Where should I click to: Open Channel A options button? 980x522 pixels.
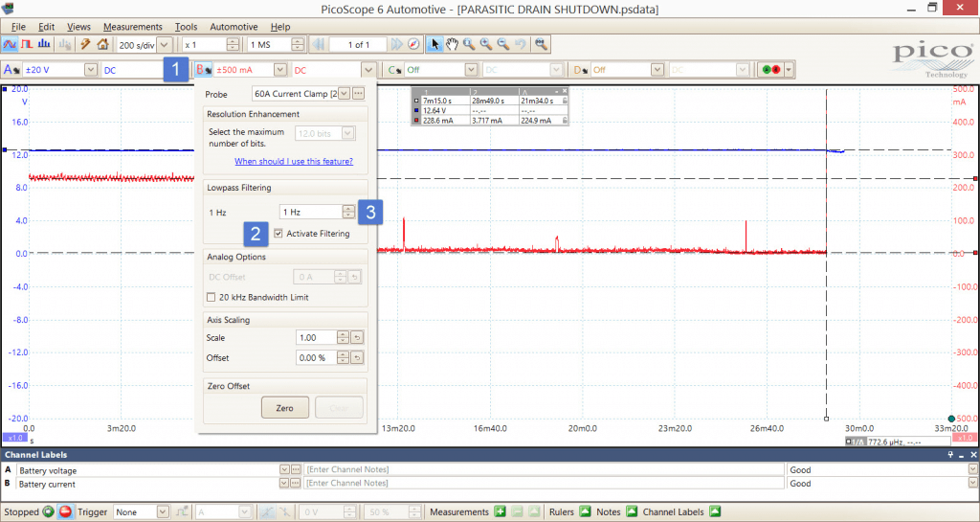(11, 70)
